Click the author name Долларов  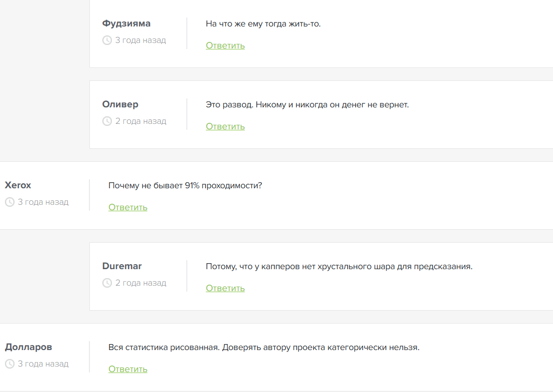pyautogui.click(x=28, y=347)
